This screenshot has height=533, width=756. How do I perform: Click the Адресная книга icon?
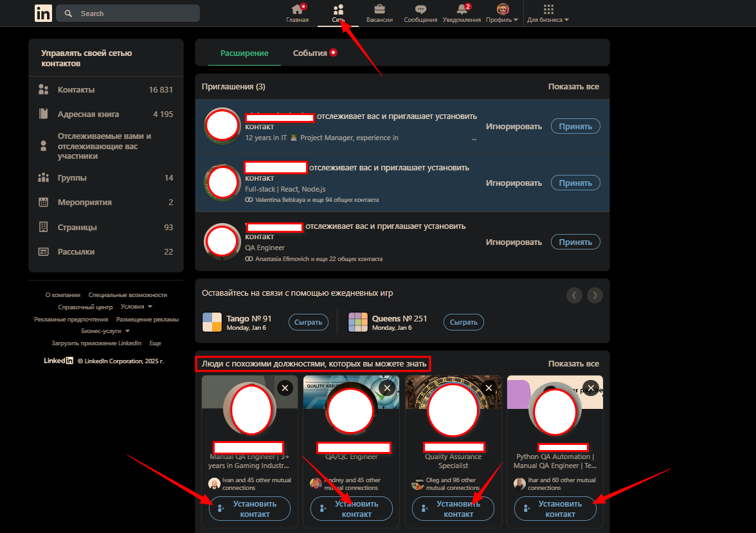point(44,114)
